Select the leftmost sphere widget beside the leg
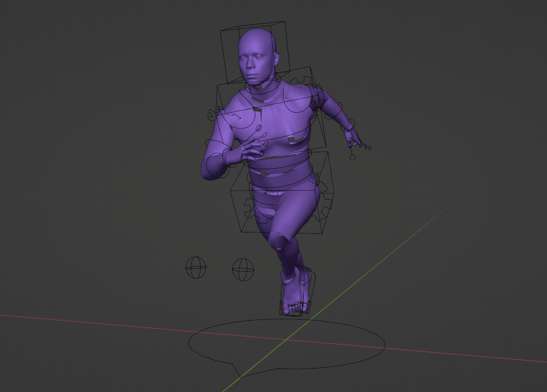 [x=196, y=268]
